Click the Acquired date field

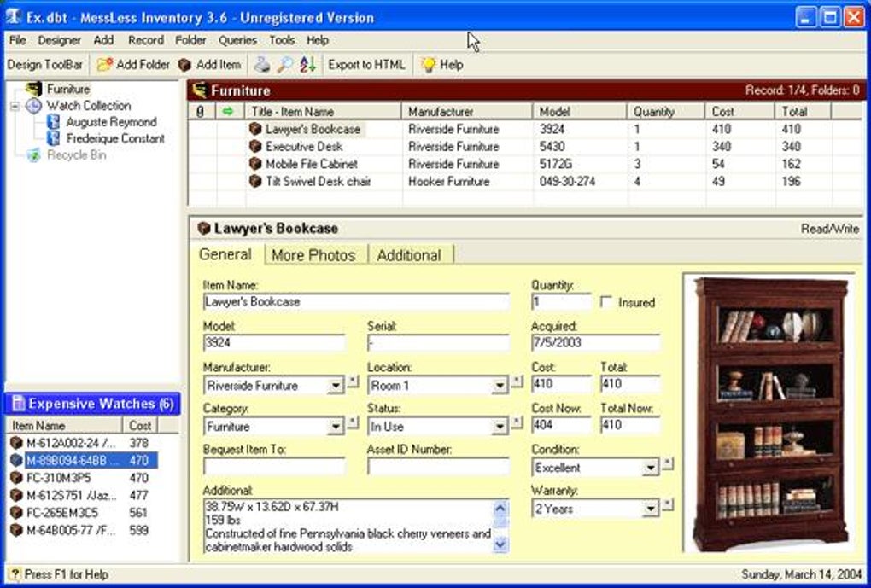tap(595, 343)
